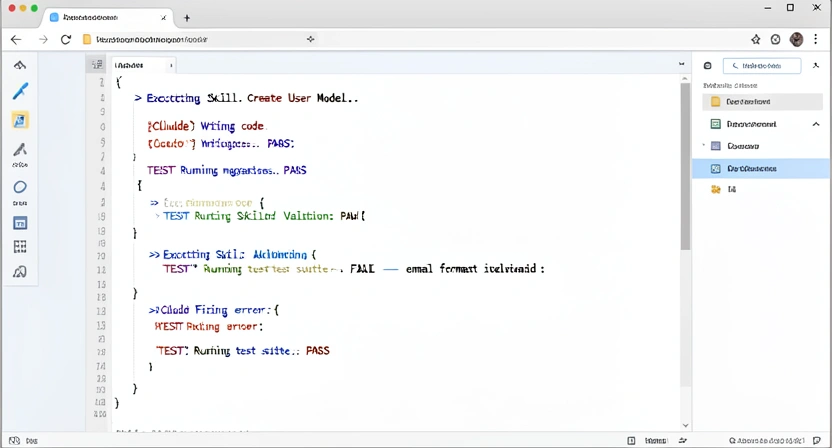Click the second 'Executing Skill' line
The width and height of the screenshot is (832, 448).
tap(232, 254)
